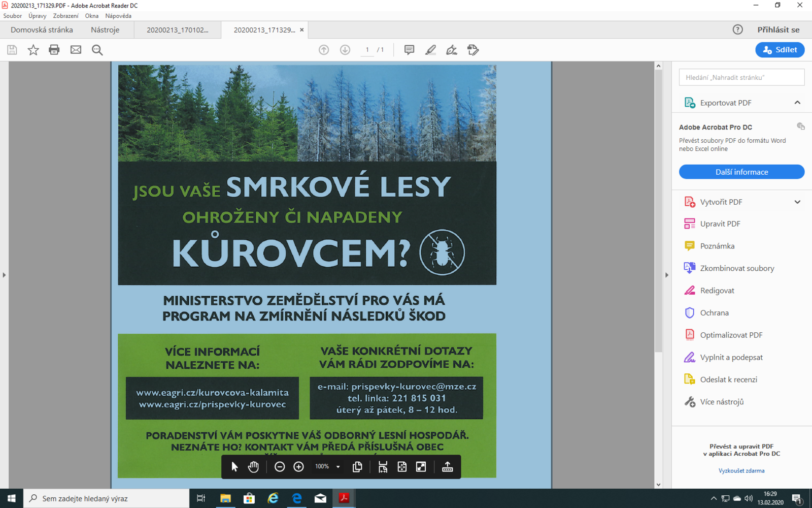This screenshot has height=508, width=812.
Task: Click the Windows search box
Action: click(107, 498)
